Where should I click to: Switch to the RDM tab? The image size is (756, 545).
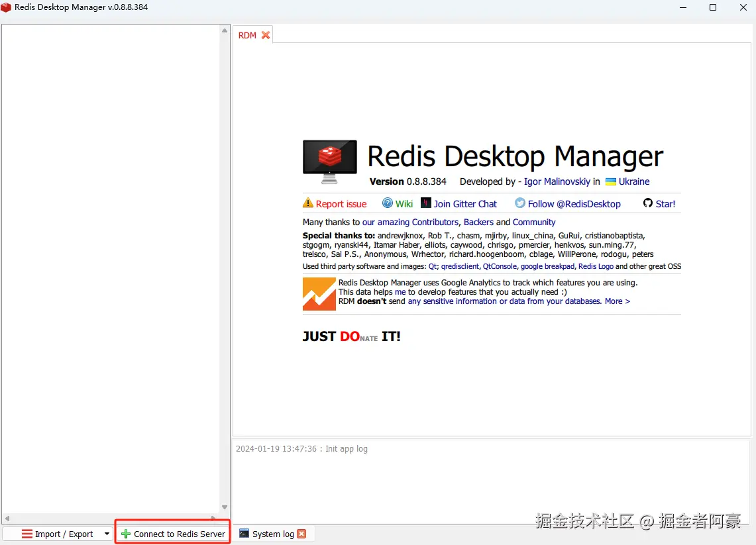click(x=247, y=35)
